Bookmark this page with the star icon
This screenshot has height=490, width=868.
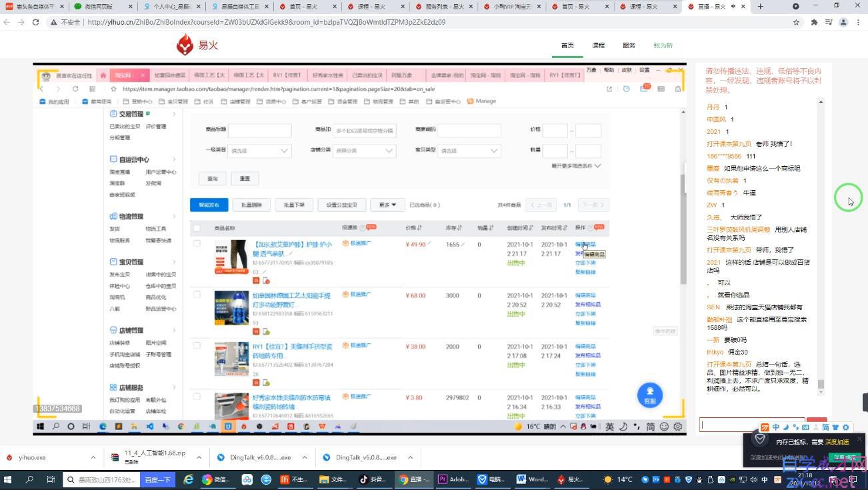(x=796, y=22)
